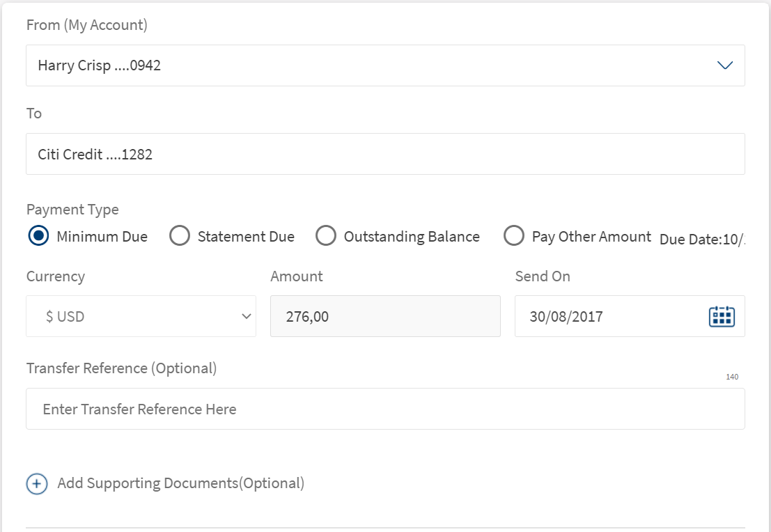Open the Send On calendar date picker
Image resolution: width=771 pixels, height=532 pixels.
(722, 316)
